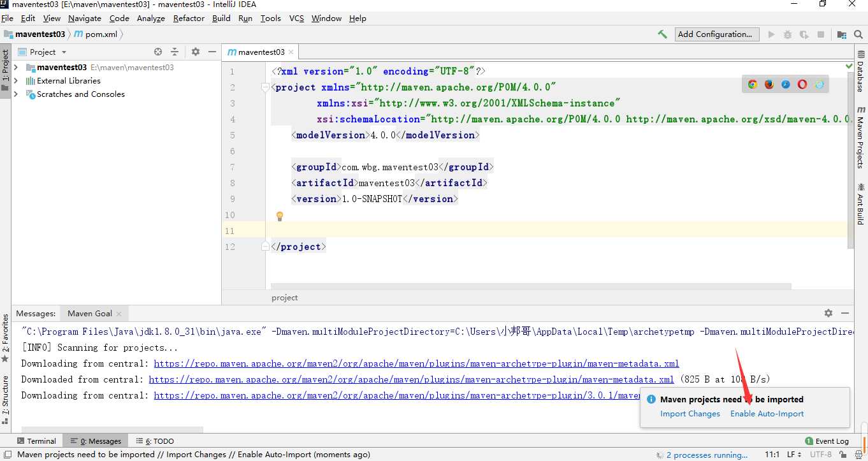Expand the maventest03 project tree node
Image resolution: width=868 pixels, height=461 pixels.
click(x=16, y=67)
